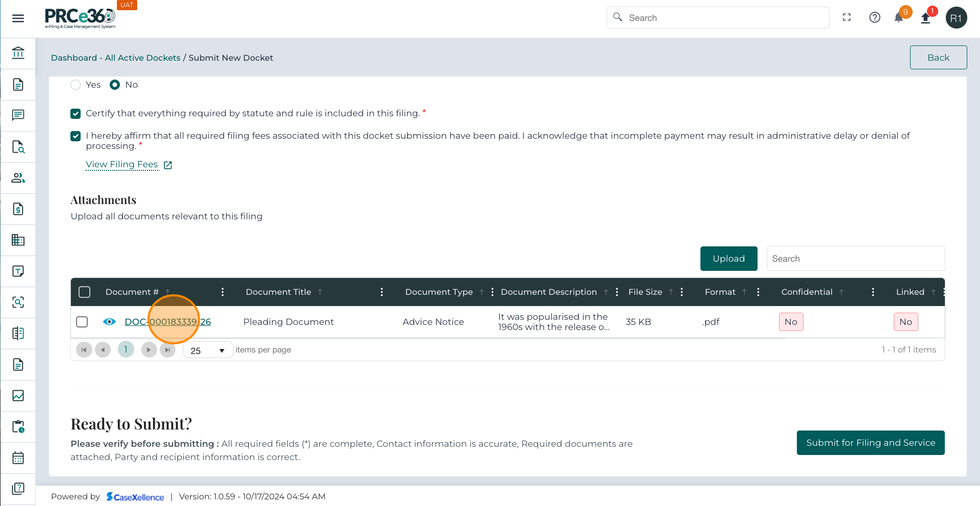Open the calendar icon in sidebar
The height and width of the screenshot is (506, 980).
(x=18, y=458)
